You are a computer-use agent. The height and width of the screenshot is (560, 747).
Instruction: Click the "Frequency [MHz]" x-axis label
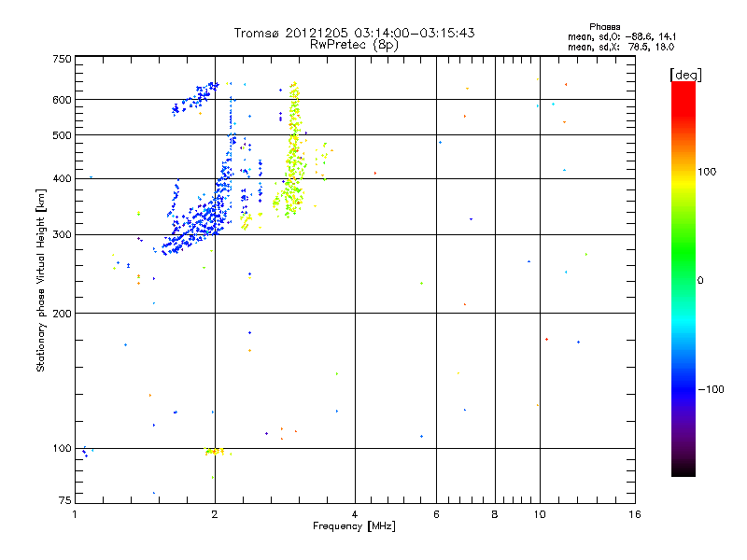(x=354, y=526)
